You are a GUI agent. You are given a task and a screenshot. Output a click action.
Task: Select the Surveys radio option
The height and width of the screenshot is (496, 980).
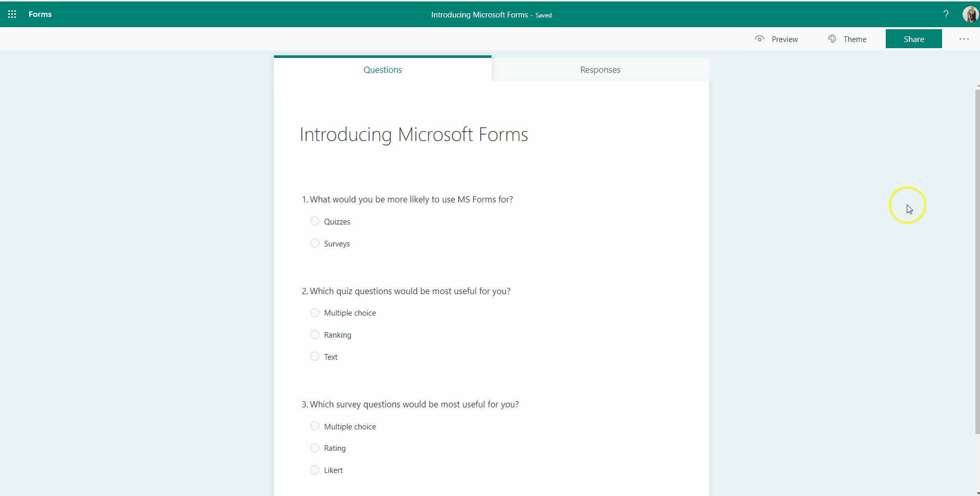coord(315,243)
